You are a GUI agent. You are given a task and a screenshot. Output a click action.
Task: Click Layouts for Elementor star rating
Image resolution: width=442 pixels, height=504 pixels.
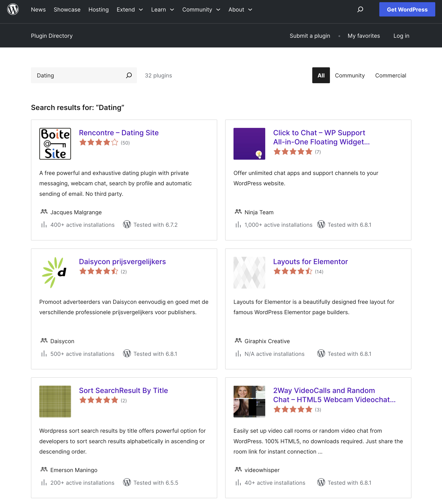coord(293,271)
